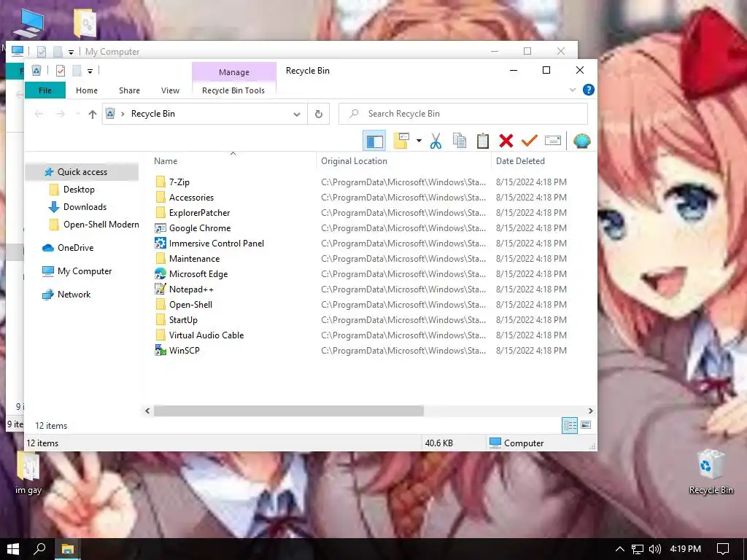Select the StartUp folder

pos(183,319)
